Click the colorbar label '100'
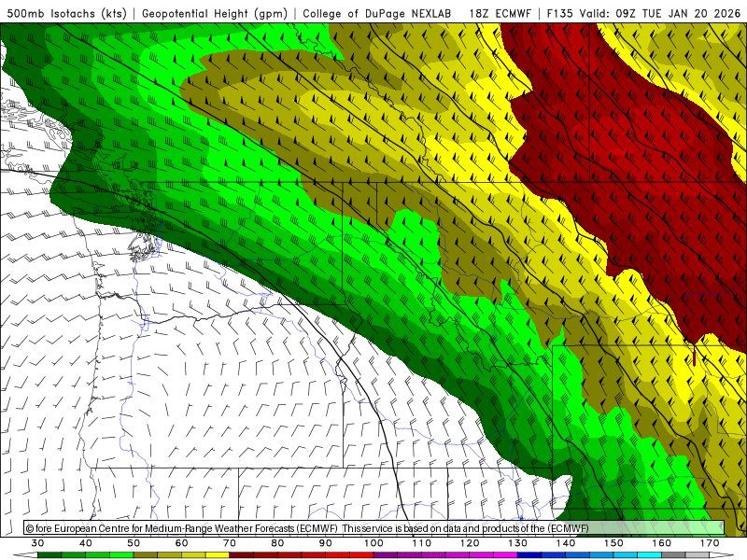The height and width of the screenshot is (560, 747). coord(373,543)
